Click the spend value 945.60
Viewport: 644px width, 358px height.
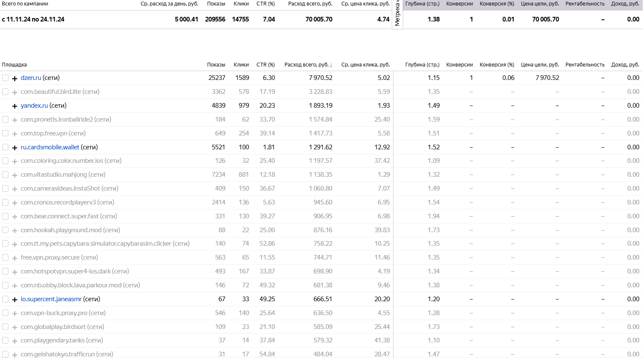coord(323,202)
